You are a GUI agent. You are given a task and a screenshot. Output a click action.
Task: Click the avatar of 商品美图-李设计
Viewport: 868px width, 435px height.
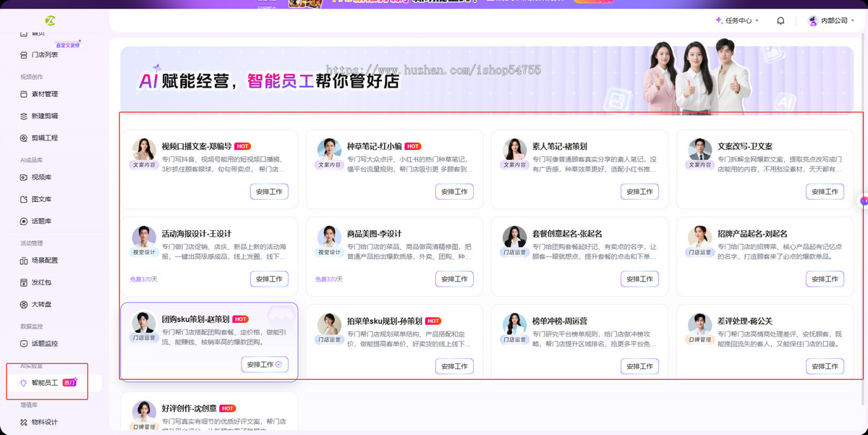point(329,237)
